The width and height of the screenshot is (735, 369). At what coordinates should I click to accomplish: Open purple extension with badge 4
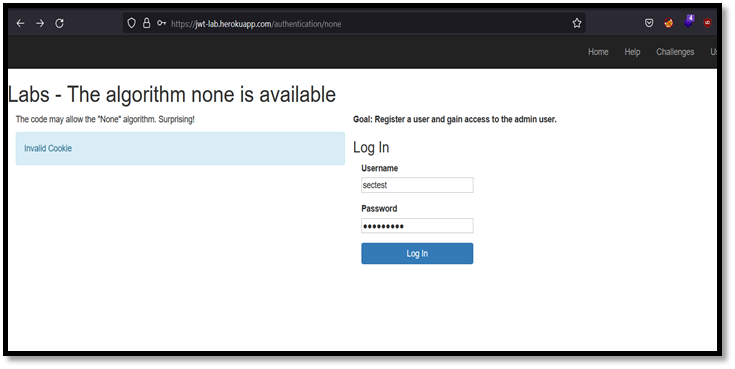click(689, 22)
